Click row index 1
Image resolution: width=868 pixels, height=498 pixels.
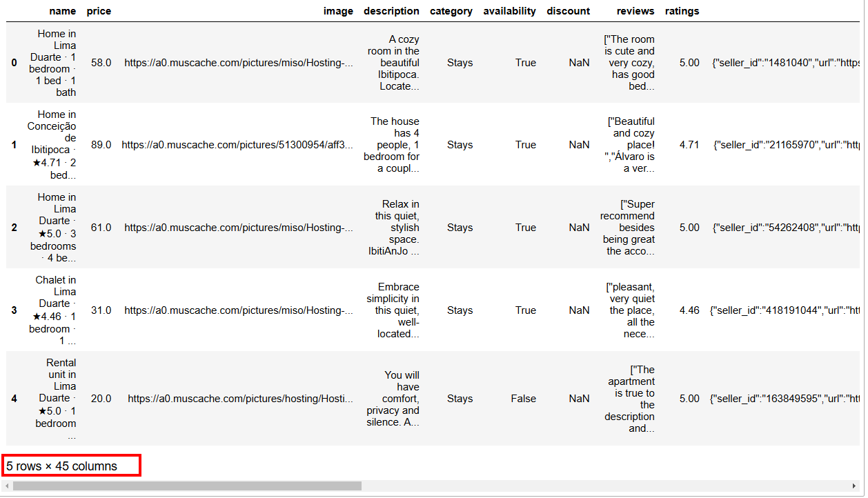point(14,145)
